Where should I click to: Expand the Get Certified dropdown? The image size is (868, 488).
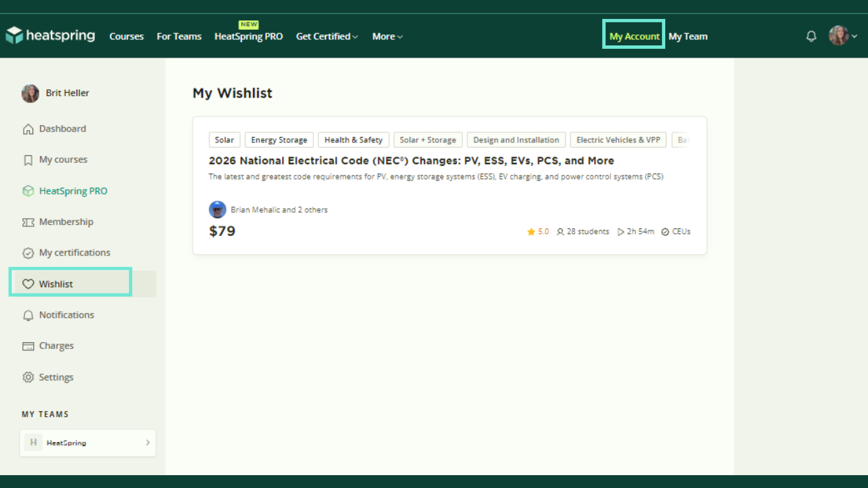tap(327, 37)
